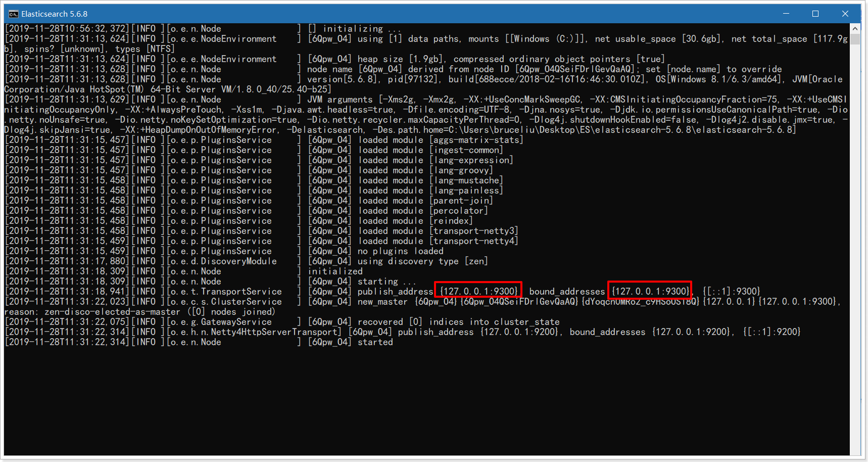868x462 pixels.
Task: Click the final "started" log message
Action: click(375, 342)
